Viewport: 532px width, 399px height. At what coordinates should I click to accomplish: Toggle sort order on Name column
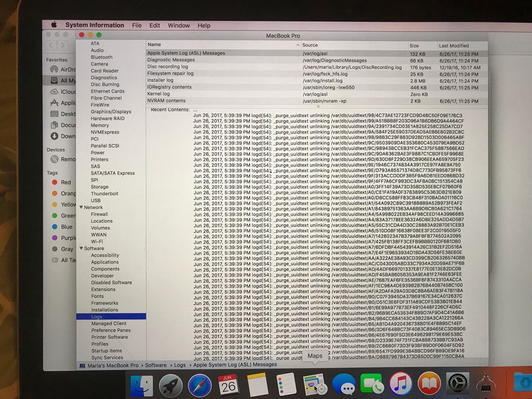click(x=224, y=45)
